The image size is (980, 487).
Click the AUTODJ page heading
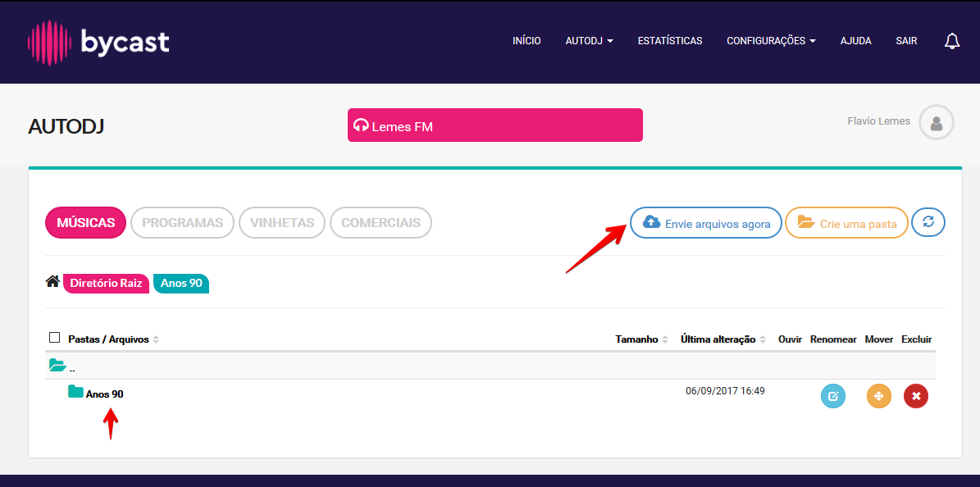point(66,126)
